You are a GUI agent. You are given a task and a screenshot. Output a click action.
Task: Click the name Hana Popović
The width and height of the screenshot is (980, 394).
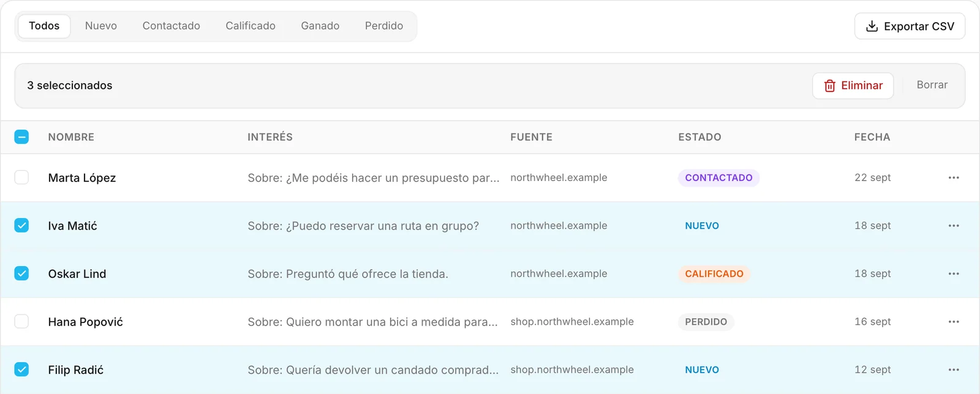tap(86, 322)
